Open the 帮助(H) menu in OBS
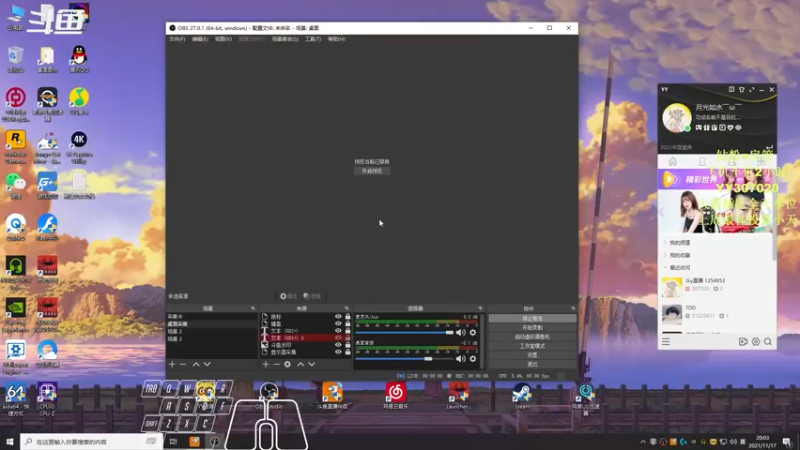 (x=337, y=39)
